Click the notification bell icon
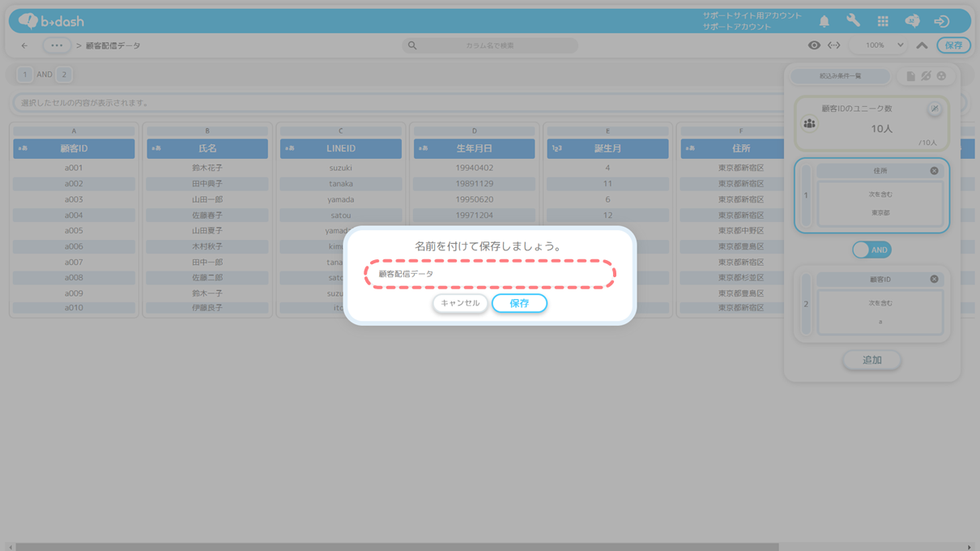Screen dimensions: 980x551 click(x=824, y=21)
